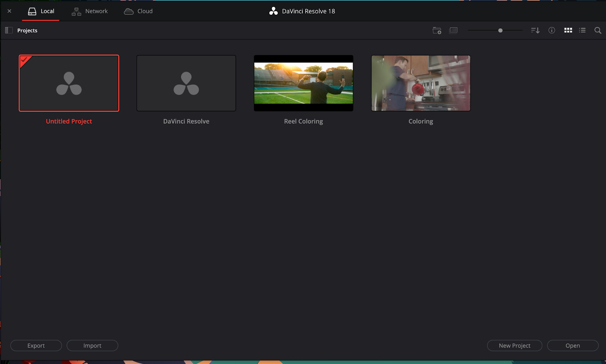Click the DaVinci Resolve 18 logo

tap(273, 11)
